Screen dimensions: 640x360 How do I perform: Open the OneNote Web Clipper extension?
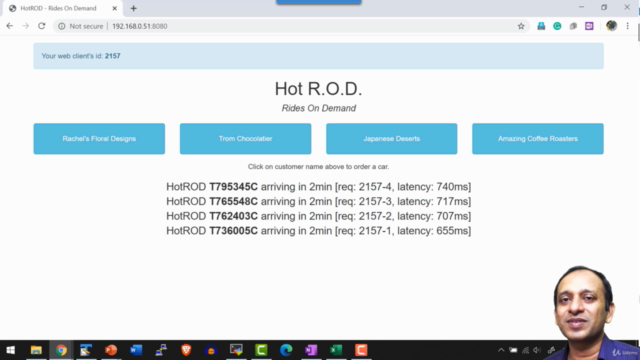pyautogui.click(x=589, y=26)
